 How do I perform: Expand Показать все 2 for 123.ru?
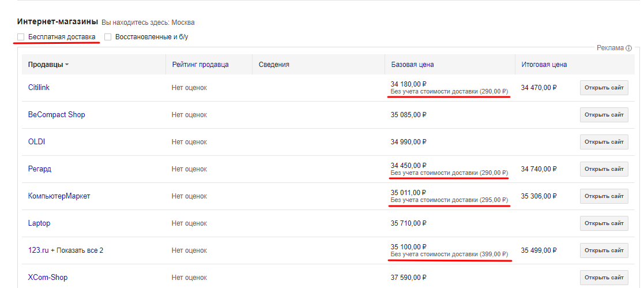(x=77, y=250)
